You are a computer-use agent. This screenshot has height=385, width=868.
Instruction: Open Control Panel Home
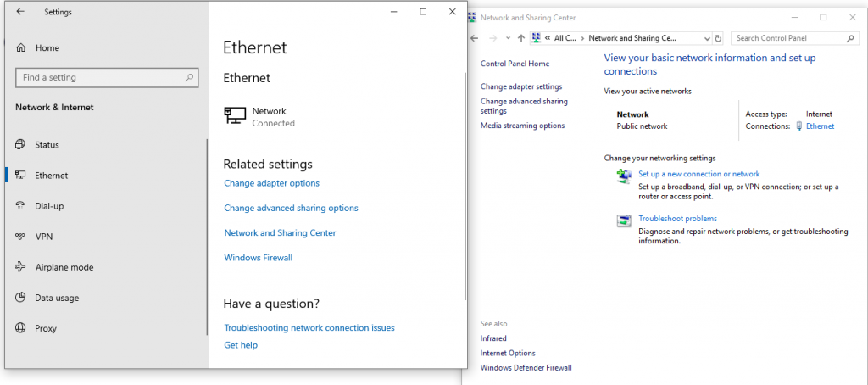click(515, 64)
